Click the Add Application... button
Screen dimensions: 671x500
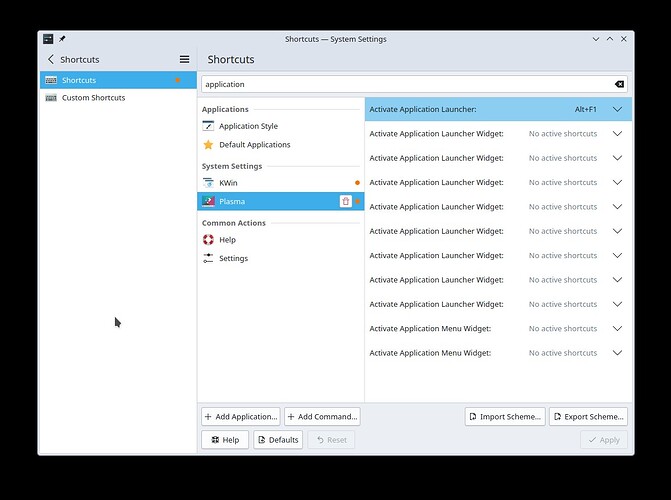coord(240,417)
